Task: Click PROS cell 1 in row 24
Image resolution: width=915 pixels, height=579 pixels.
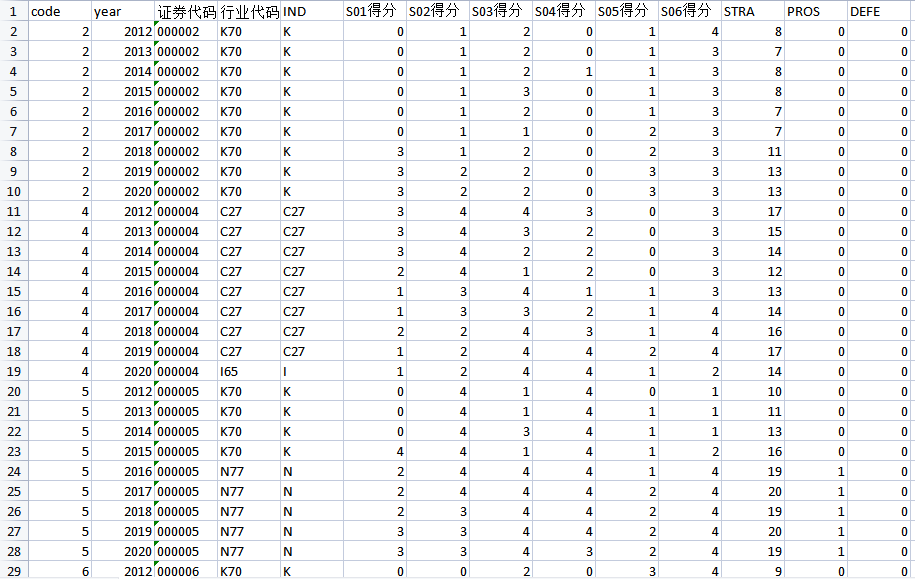Action: click(816, 471)
